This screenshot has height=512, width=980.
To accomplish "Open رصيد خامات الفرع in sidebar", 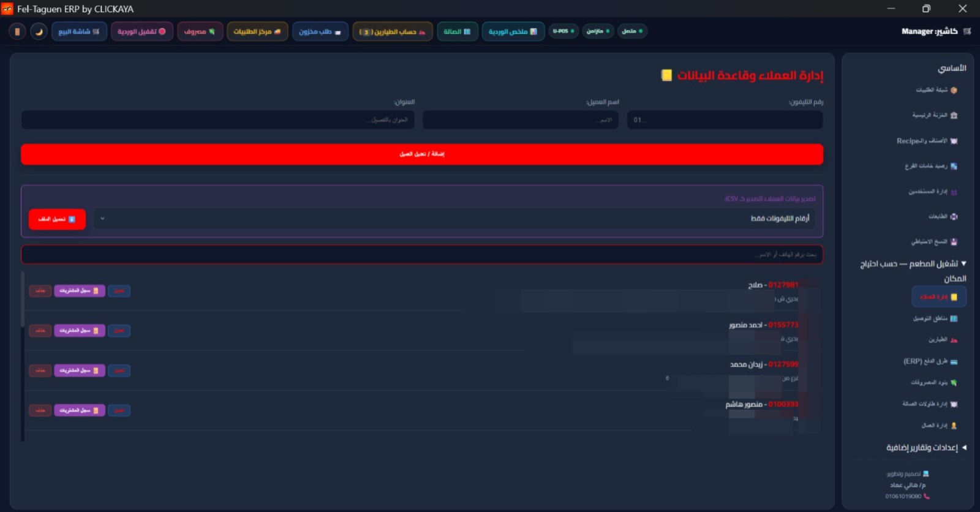I will 931,166.
